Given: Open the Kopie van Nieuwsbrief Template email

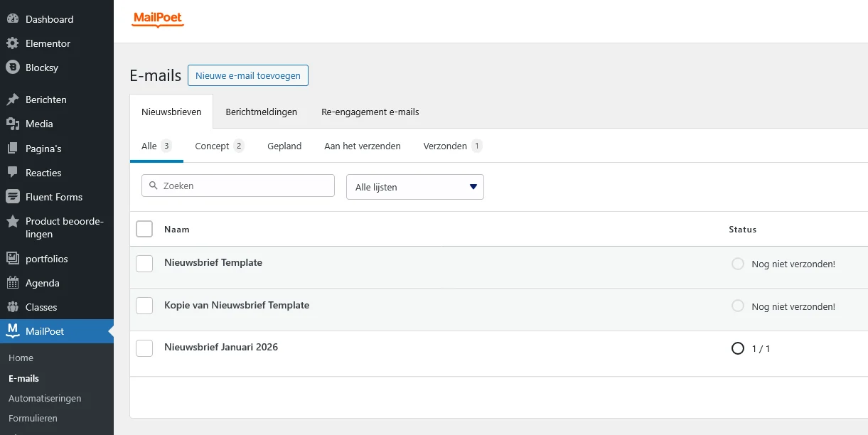Looking at the screenshot, I should point(237,305).
